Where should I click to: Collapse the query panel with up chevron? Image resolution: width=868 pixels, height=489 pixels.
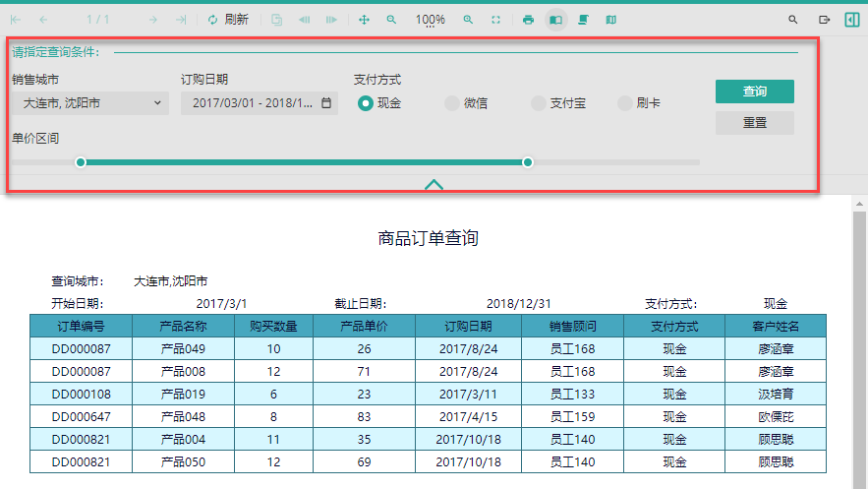tap(434, 184)
